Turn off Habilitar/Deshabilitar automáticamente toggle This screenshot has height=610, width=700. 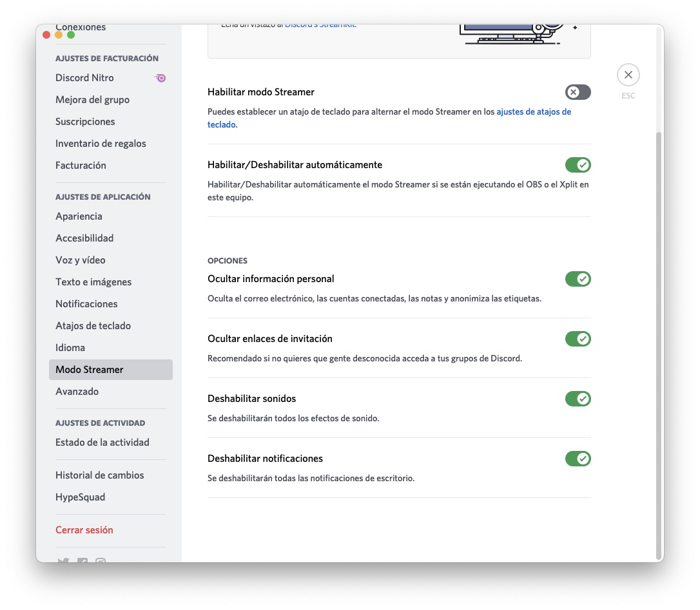(578, 166)
